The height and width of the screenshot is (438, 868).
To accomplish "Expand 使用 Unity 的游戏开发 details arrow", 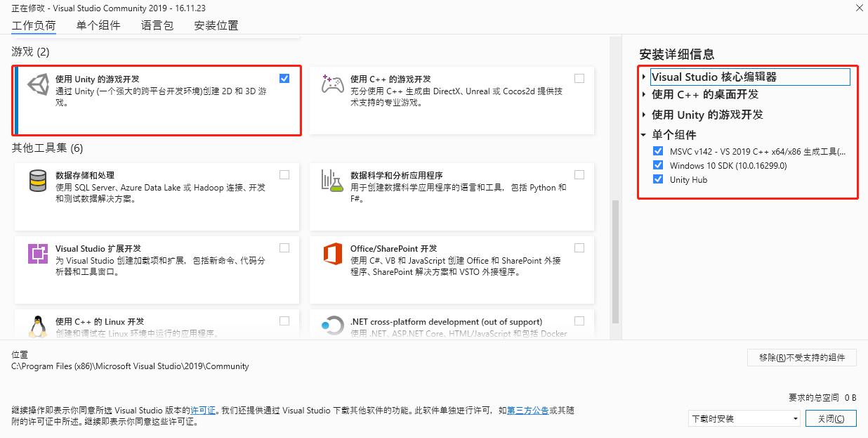I will coord(644,115).
